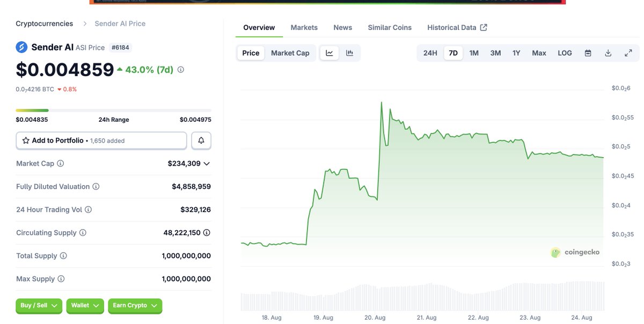Open the Wallet dropdown
644x324 pixels.
(85, 306)
